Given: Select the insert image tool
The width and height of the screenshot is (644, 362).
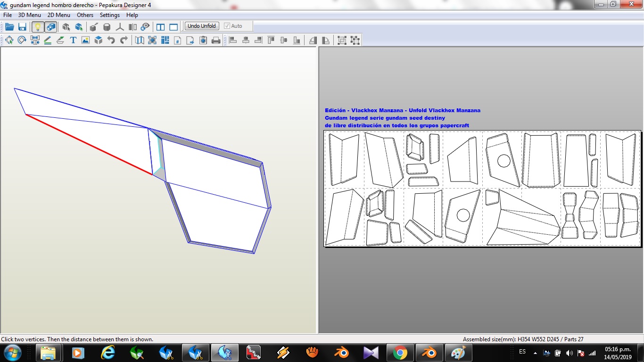Looking at the screenshot, I should tap(85, 41).
